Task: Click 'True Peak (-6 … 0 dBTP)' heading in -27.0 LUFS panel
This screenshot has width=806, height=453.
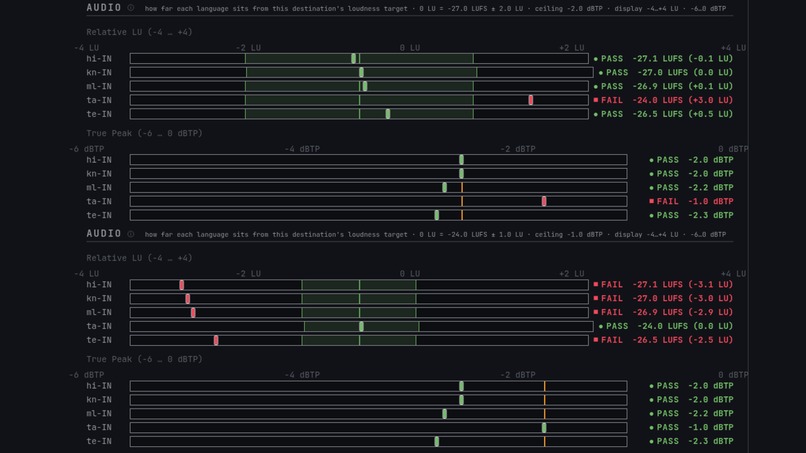Action: click(144, 133)
